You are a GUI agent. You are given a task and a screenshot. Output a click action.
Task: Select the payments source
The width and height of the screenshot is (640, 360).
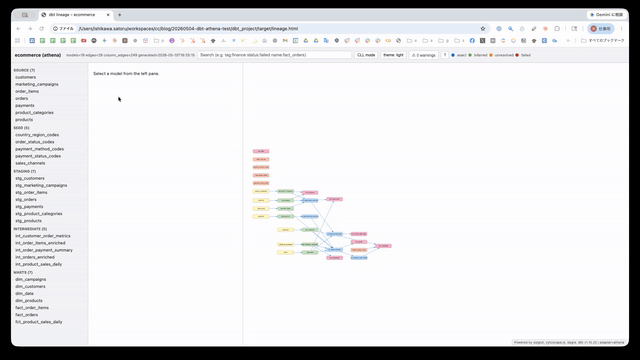pyautogui.click(x=25, y=105)
